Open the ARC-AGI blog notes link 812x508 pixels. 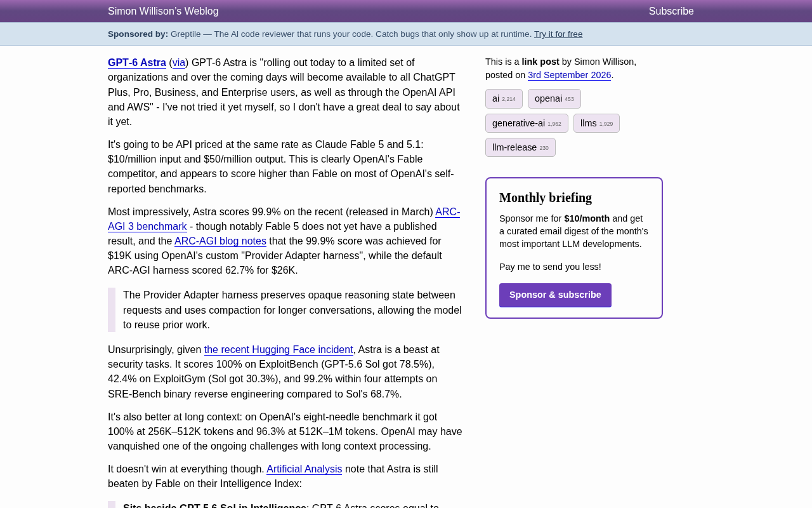pos(220,241)
